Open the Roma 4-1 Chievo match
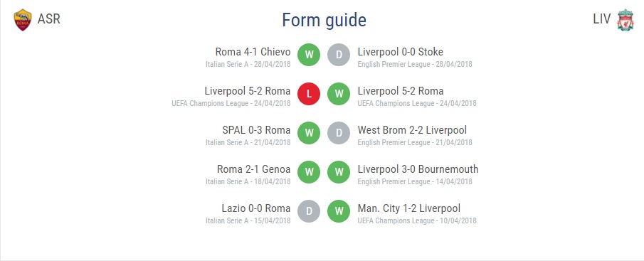This screenshot has width=644, height=261. click(253, 52)
